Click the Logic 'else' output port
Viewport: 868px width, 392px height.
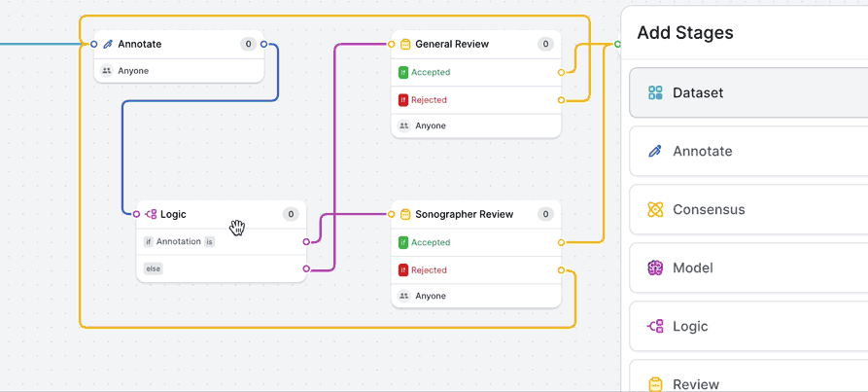point(306,268)
